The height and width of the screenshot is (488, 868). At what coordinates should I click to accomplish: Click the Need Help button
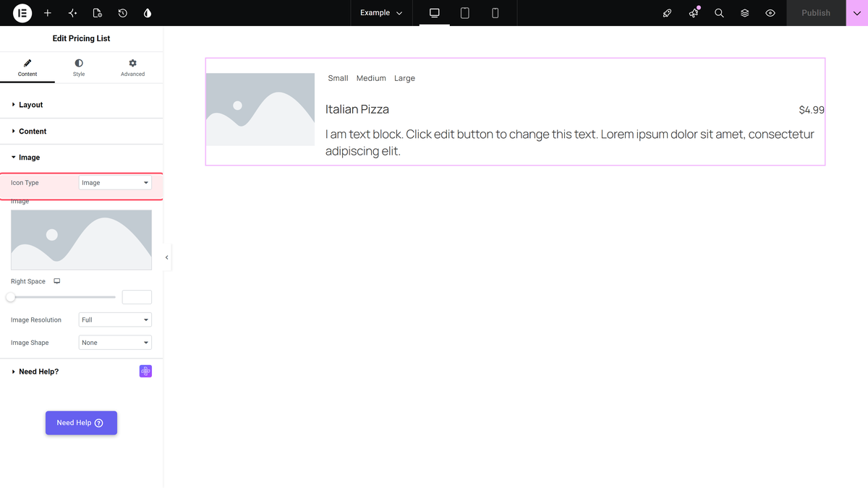[81, 423]
